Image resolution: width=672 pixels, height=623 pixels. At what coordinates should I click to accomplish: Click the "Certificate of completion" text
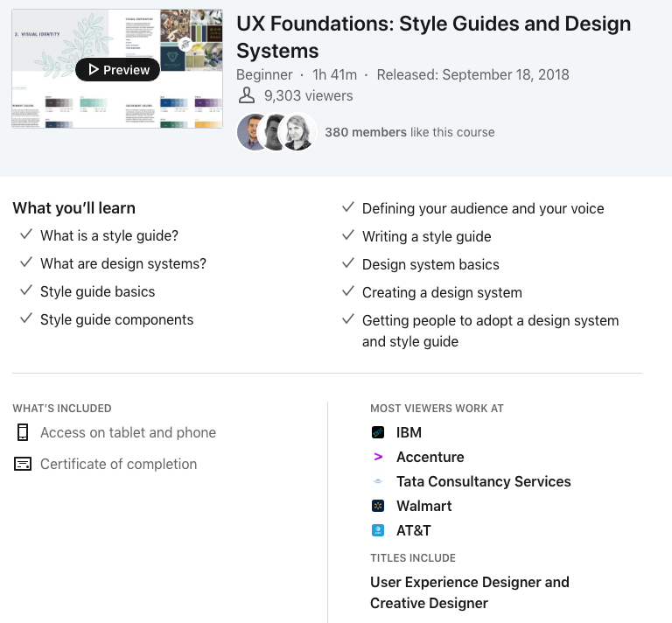tap(118, 464)
